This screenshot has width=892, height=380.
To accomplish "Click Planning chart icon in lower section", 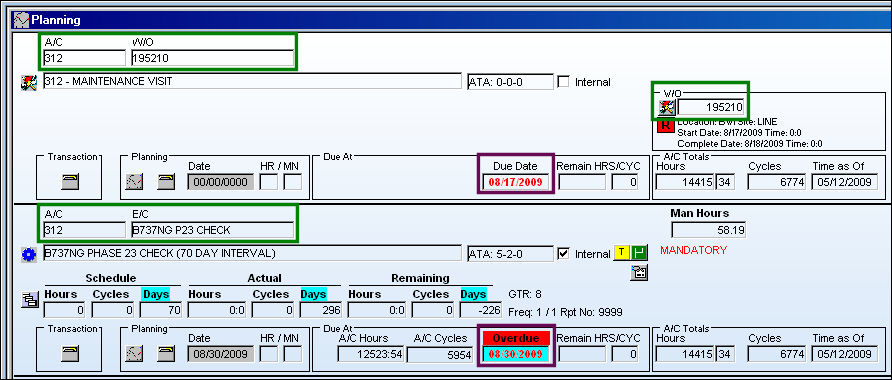I will 134,353.
